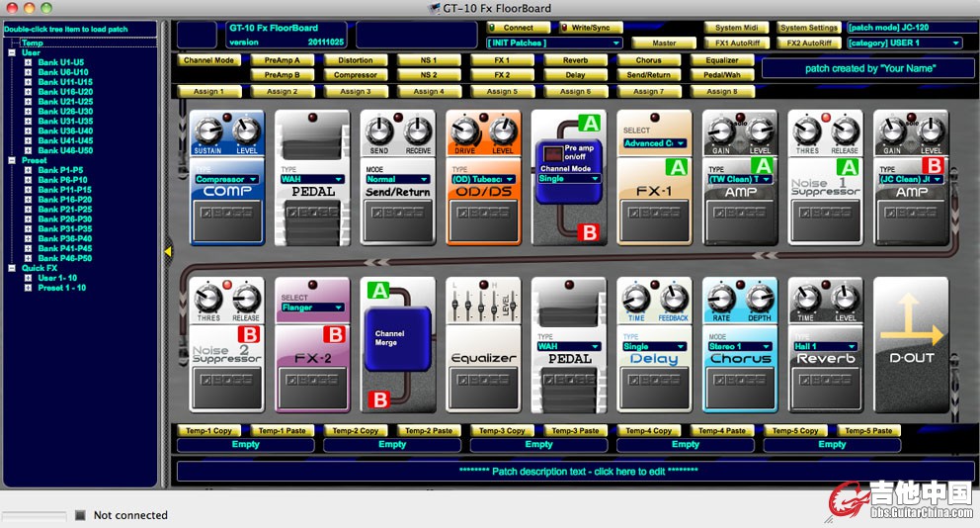Click the Write/Sync button
Screen dimensions: 980x528
(x=591, y=28)
